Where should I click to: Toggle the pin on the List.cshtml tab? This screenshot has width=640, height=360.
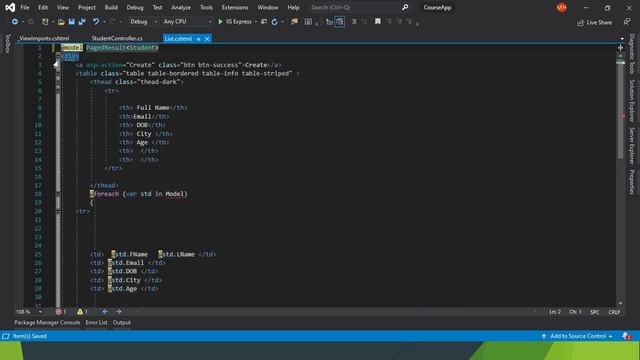tap(198, 39)
